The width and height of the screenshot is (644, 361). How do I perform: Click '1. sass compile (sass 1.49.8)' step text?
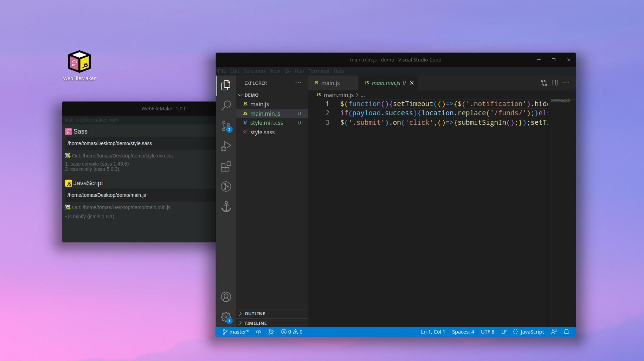[x=97, y=164]
